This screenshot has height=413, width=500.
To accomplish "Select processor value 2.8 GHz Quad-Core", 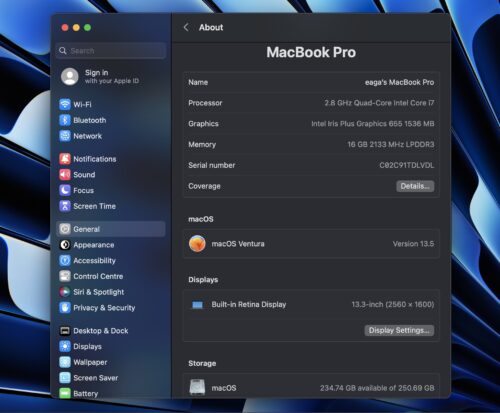I will click(379, 103).
